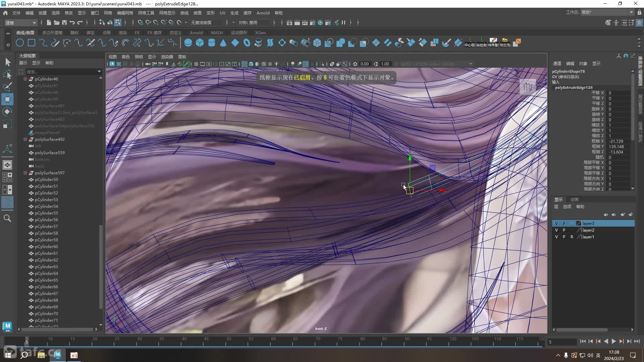Click the new scene icon in status line
This screenshot has height=362, width=644.
(x=49, y=22)
